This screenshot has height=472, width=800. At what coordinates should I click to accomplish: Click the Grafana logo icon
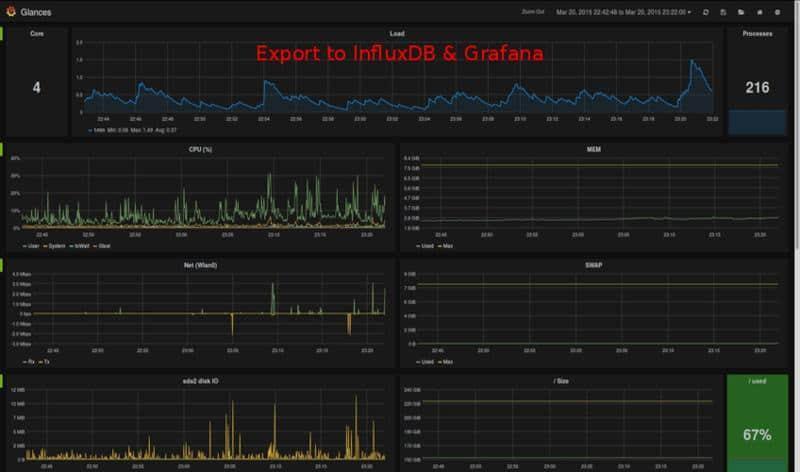coord(11,12)
